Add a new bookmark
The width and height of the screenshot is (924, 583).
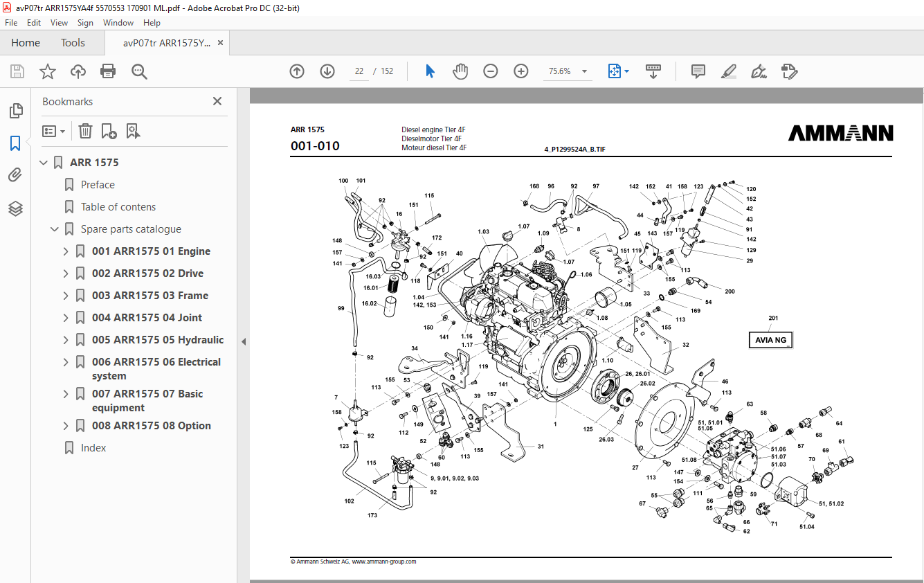click(x=109, y=131)
